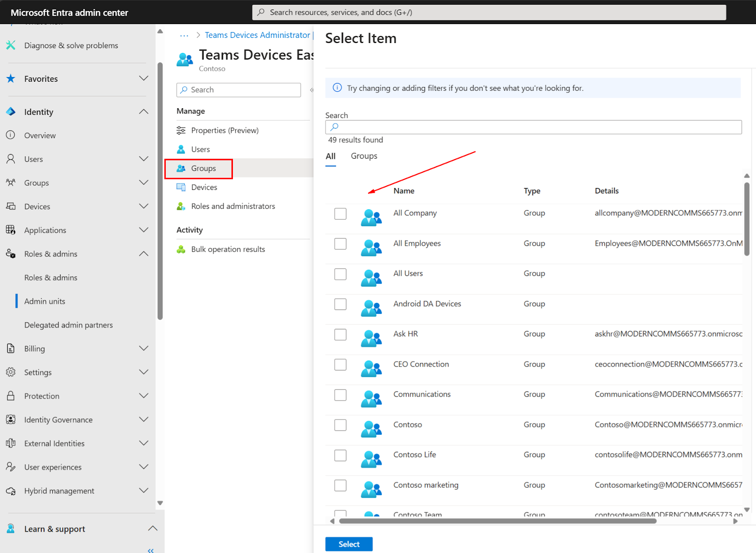This screenshot has height=553, width=756.
Task: Click the Overview info icon in sidebar
Action: tap(10, 135)
